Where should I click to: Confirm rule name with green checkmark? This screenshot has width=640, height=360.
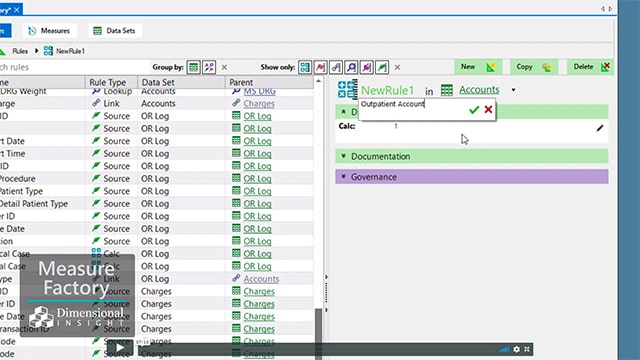pyautogui.click(x=474, y=109)
